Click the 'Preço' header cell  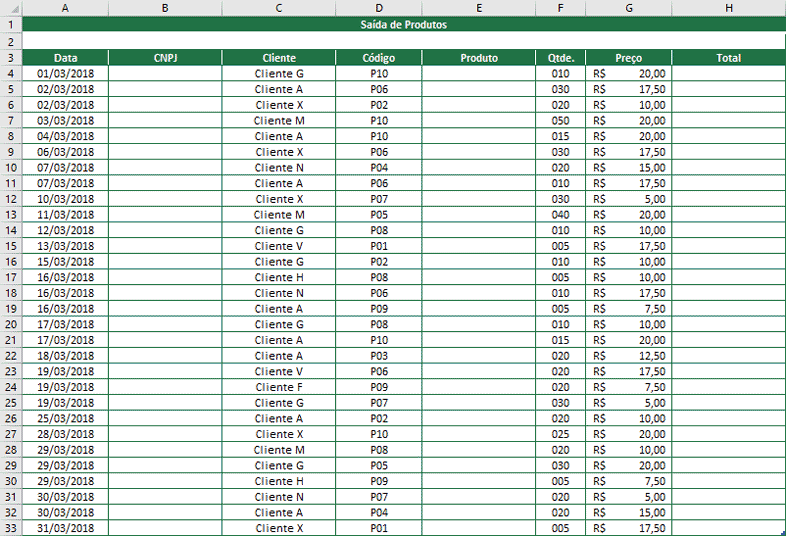coord(629,58)
